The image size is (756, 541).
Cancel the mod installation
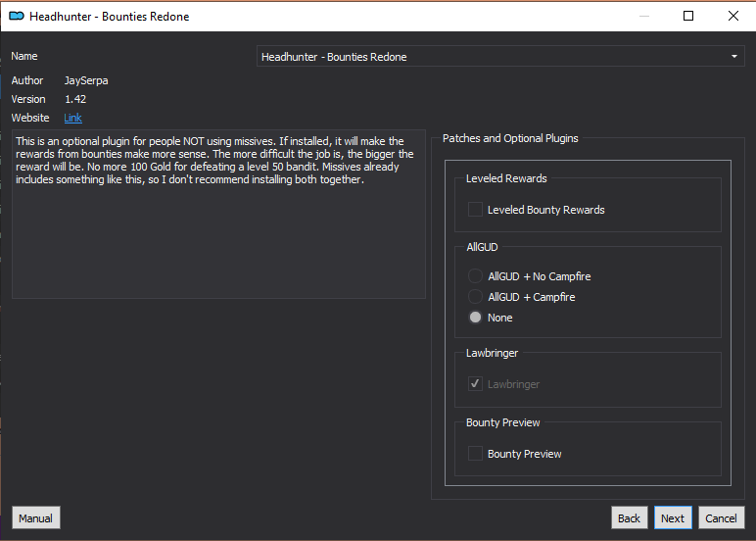click(722, 517)
